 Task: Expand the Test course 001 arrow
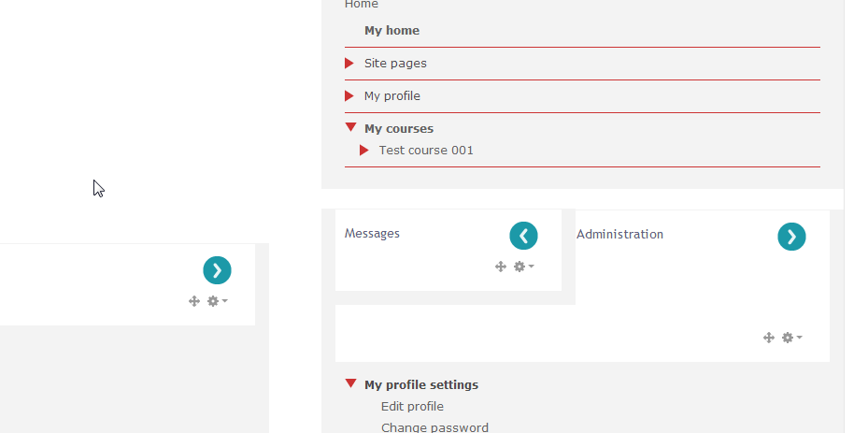pyautogui.click(x=364, y=151)
